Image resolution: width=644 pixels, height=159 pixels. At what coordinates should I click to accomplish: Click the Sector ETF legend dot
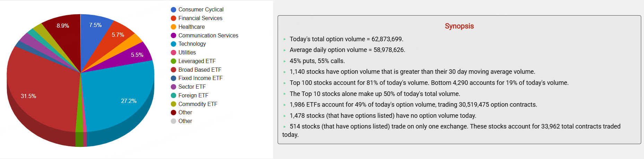click(173, 87)
